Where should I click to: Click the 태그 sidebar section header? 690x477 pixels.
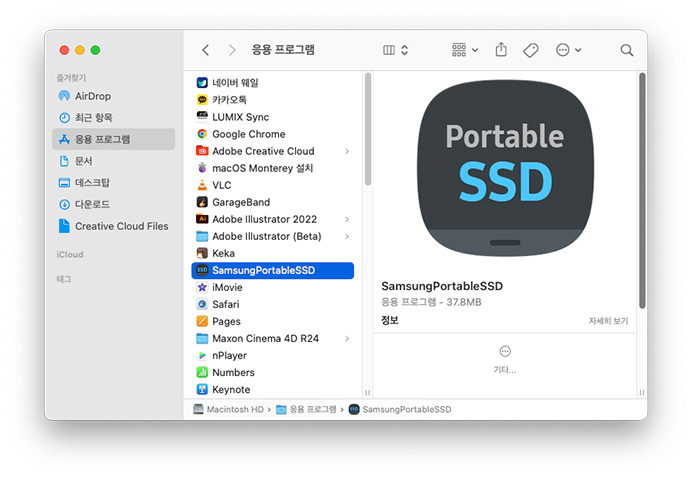[64, 279]
